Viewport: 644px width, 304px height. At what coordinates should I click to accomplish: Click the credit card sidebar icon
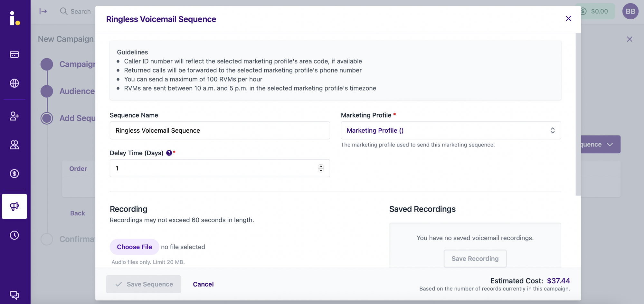click(14, 54)
